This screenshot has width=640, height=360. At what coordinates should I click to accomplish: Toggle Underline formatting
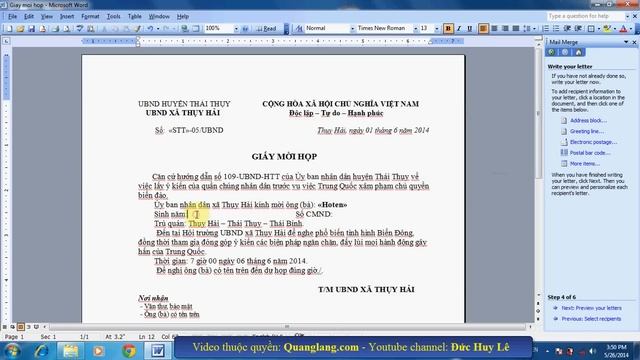pyautogui.click(x=469, y=29)
